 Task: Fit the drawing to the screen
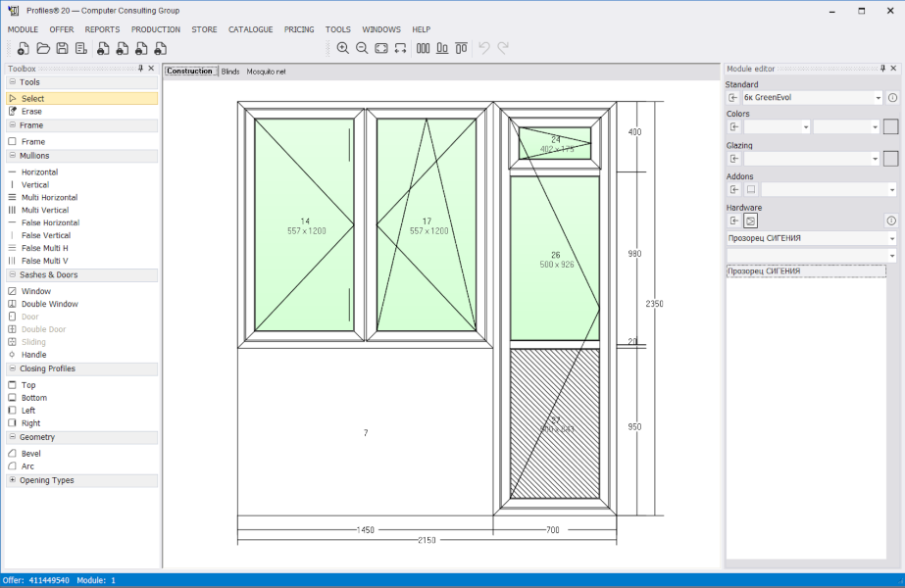pos(381,48)
